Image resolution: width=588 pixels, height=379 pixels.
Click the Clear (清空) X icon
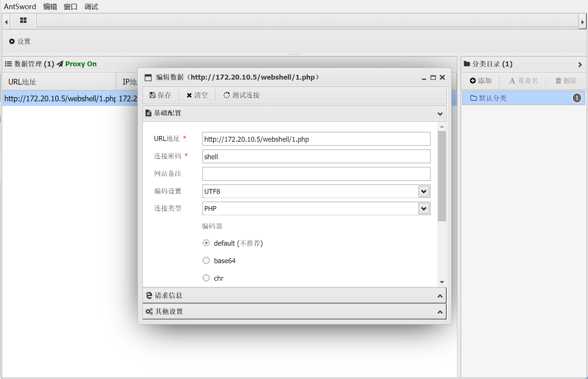point(189,95)
